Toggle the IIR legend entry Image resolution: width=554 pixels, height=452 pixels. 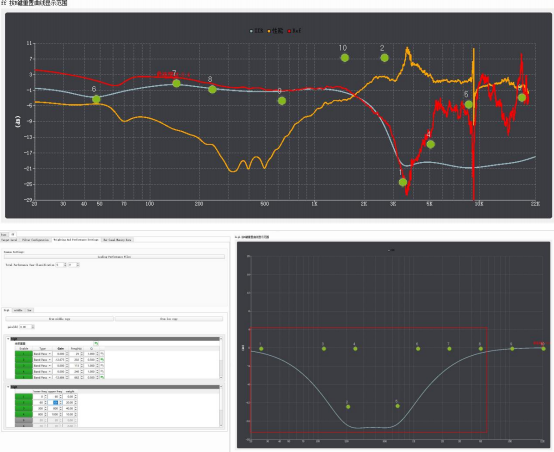tap(257, 31)
